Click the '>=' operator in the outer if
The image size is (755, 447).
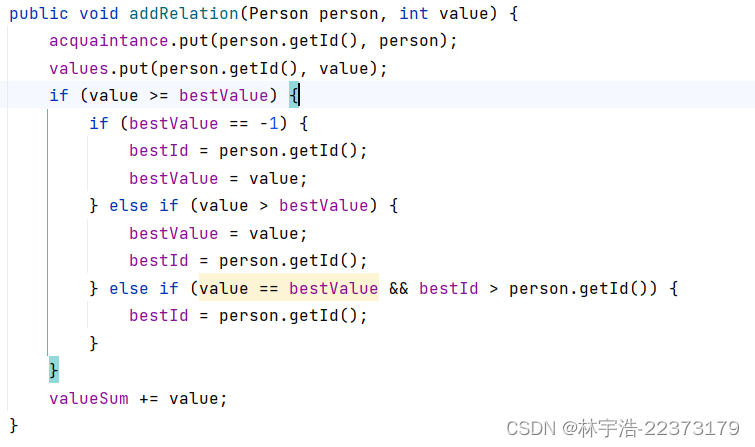(158, 95)
